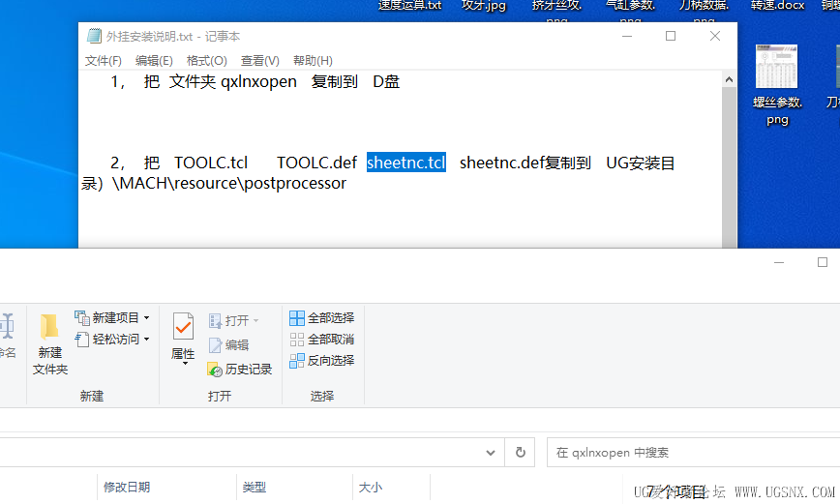Screen dimensions: 840x504
Task: Click the TOOLC.def text in Notepad
Action: 316,163
